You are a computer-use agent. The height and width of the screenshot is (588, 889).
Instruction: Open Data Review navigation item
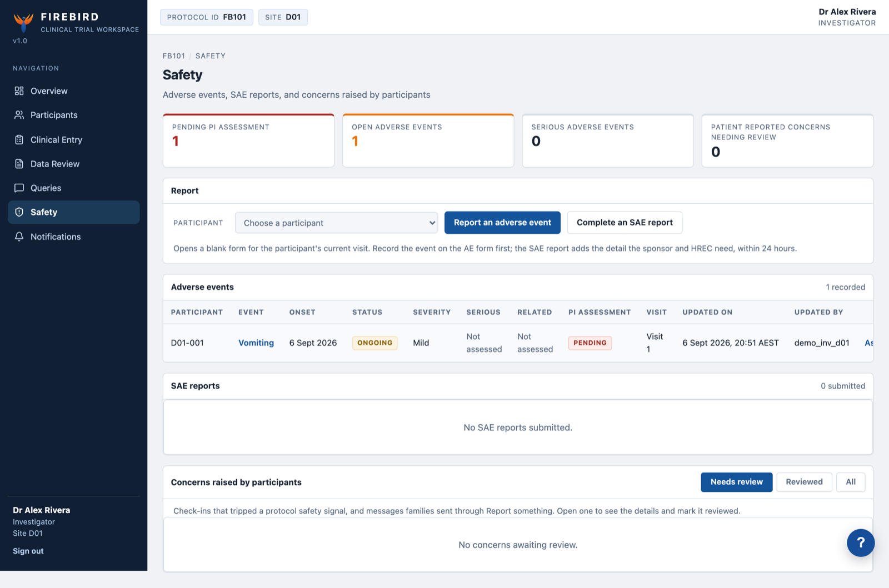coord(73,164)
